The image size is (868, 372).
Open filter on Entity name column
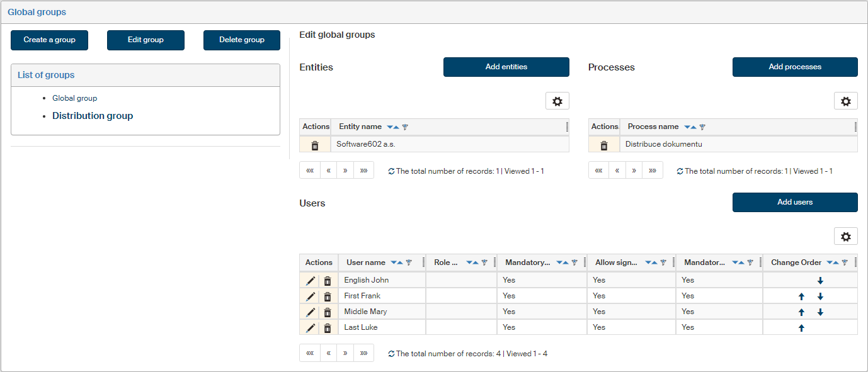405,127
